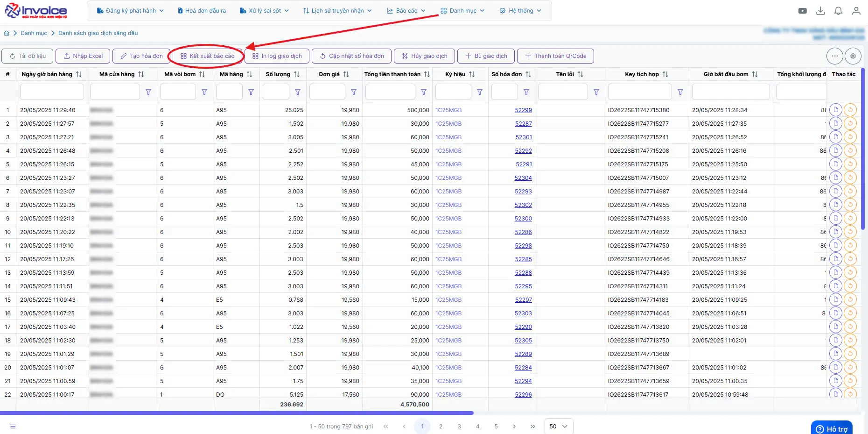This screenshot has width=868, height=434.
Task: Open the user profile icon
Action: click(856, 11)
